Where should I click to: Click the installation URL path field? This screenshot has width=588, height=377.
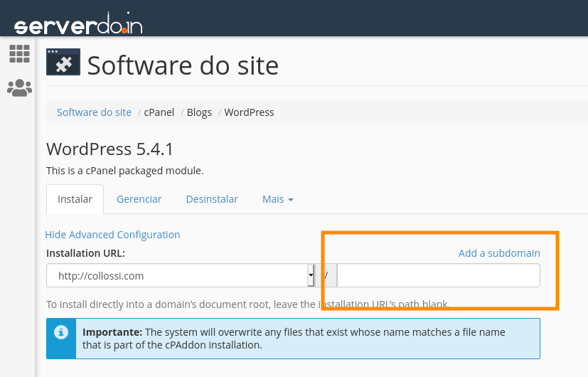click(x=438, y=275)
